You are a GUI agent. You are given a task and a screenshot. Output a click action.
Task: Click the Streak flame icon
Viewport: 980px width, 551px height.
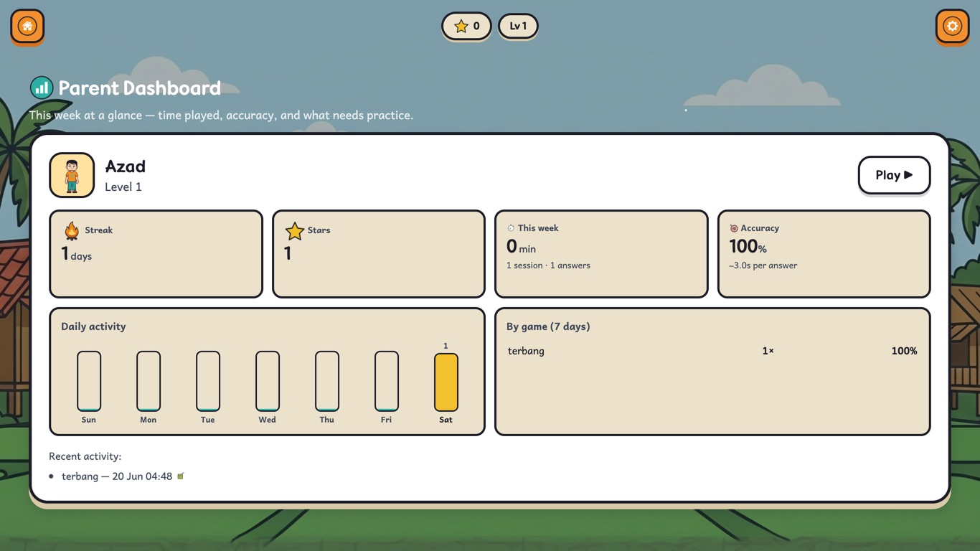[72, 230]
